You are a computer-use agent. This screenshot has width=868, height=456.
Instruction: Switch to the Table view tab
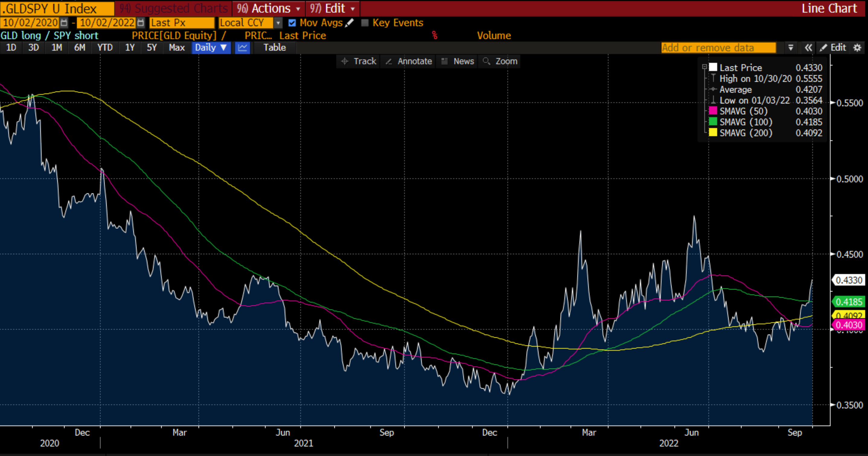click(274, 47)
